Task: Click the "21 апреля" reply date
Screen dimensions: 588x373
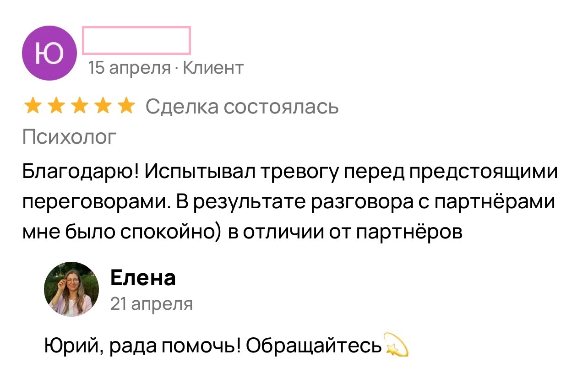Action: [x=152, y=303]
